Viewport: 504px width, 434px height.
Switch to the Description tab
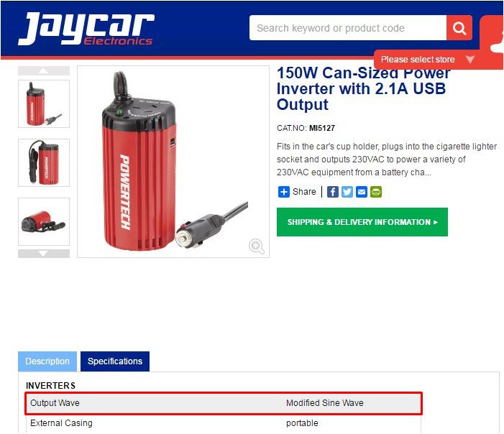(47, 361)
